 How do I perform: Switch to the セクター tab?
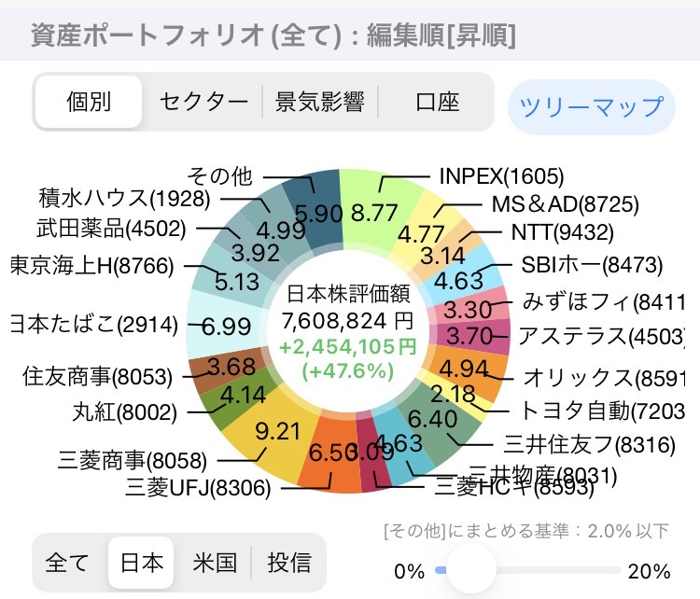click(203, 103)
